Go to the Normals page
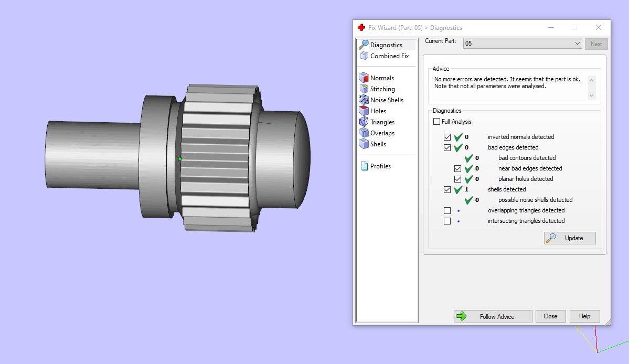 [x=382, y=78]
